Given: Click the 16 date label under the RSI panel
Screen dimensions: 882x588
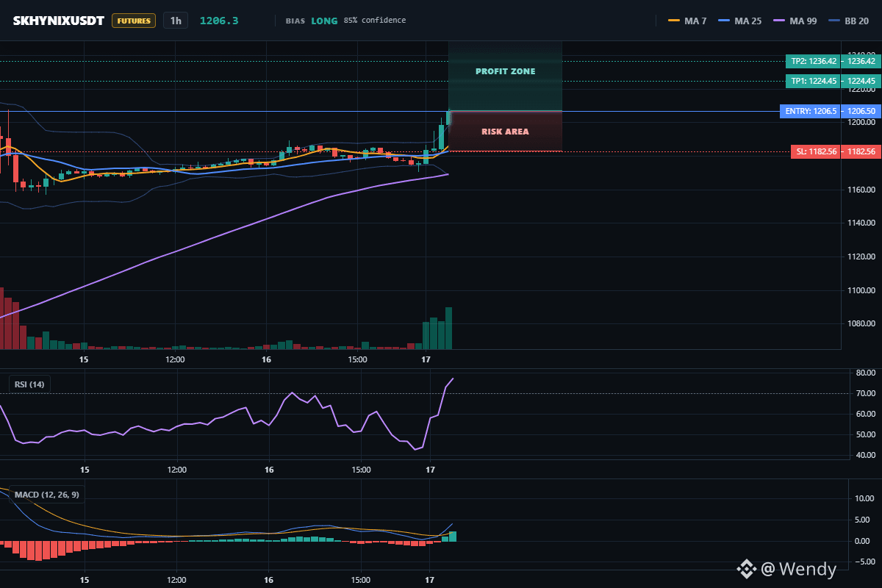Looking at the screenshot, I should (x=269, y=470).
